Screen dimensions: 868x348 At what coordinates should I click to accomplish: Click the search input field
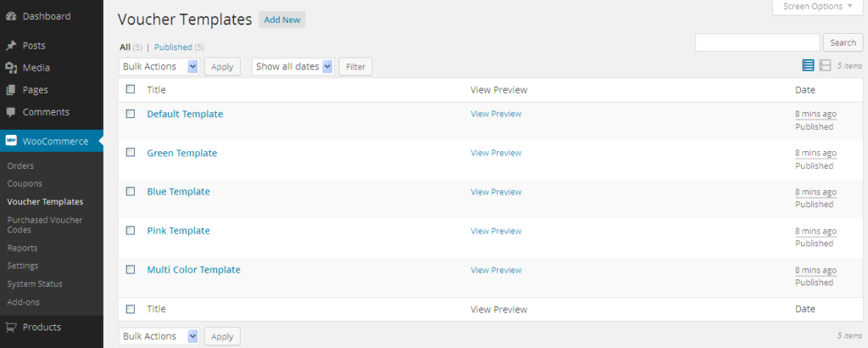click(x=757, y=42)
